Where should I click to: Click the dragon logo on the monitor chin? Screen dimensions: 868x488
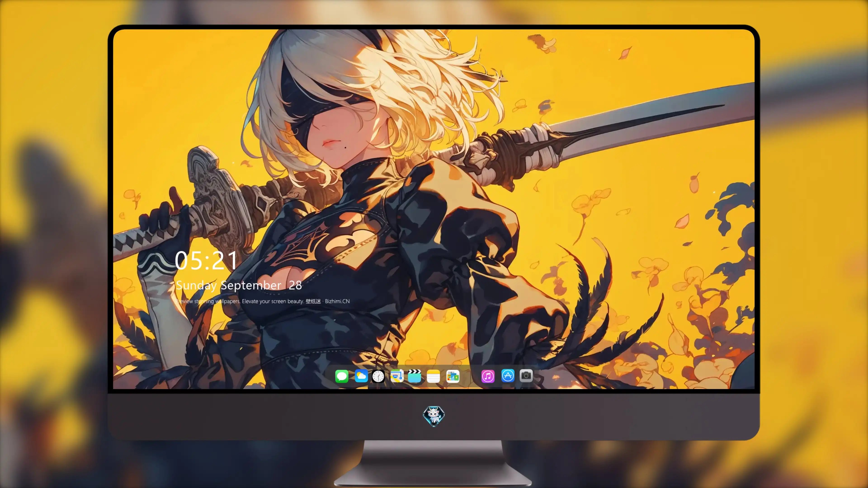[434, 416]
